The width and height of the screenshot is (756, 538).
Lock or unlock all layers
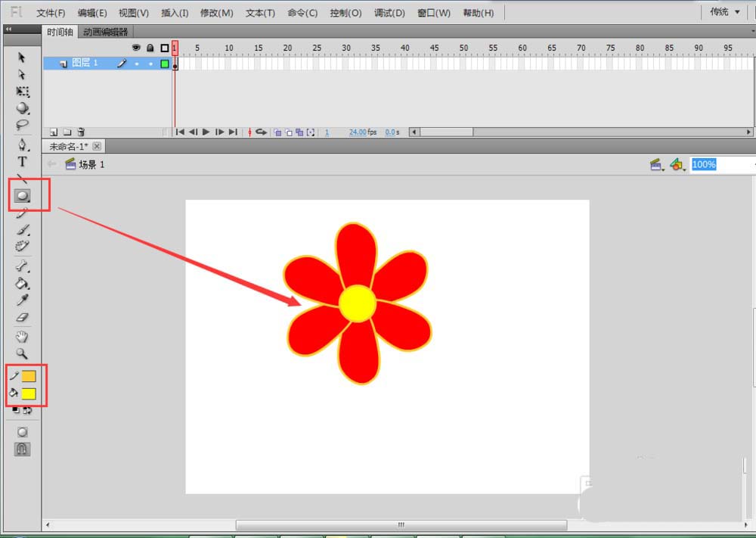click(x=150, y=48)
